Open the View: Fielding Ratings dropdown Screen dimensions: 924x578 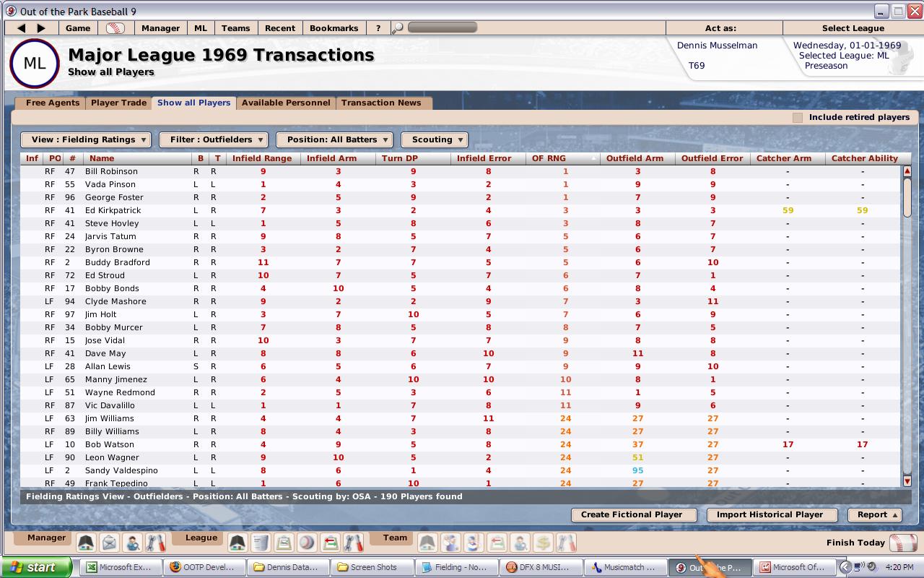pyautogui.click(x=86, y=139)
